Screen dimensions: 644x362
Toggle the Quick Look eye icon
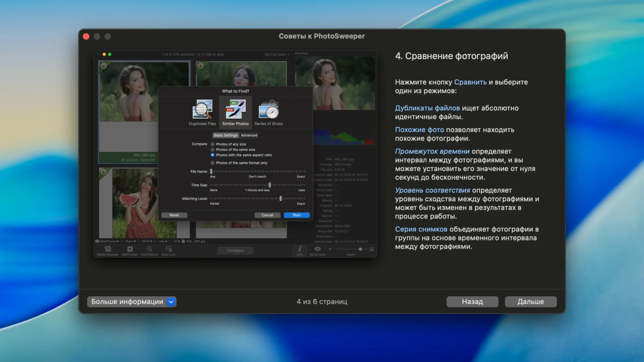point(317,249)
